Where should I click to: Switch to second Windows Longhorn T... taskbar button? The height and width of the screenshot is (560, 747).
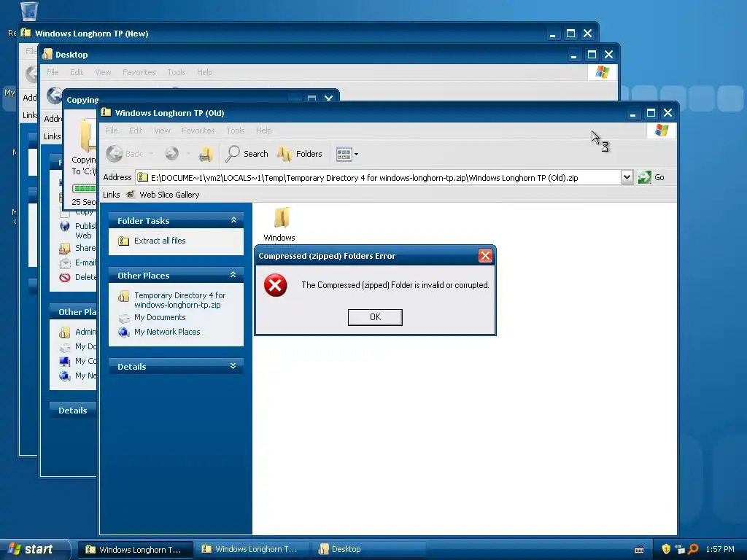click(252, 550)
